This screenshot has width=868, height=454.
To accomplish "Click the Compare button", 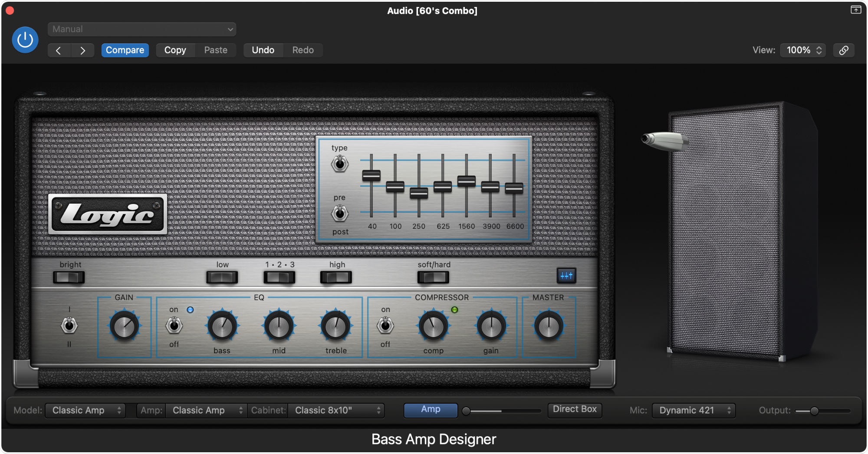I will 125,50.
